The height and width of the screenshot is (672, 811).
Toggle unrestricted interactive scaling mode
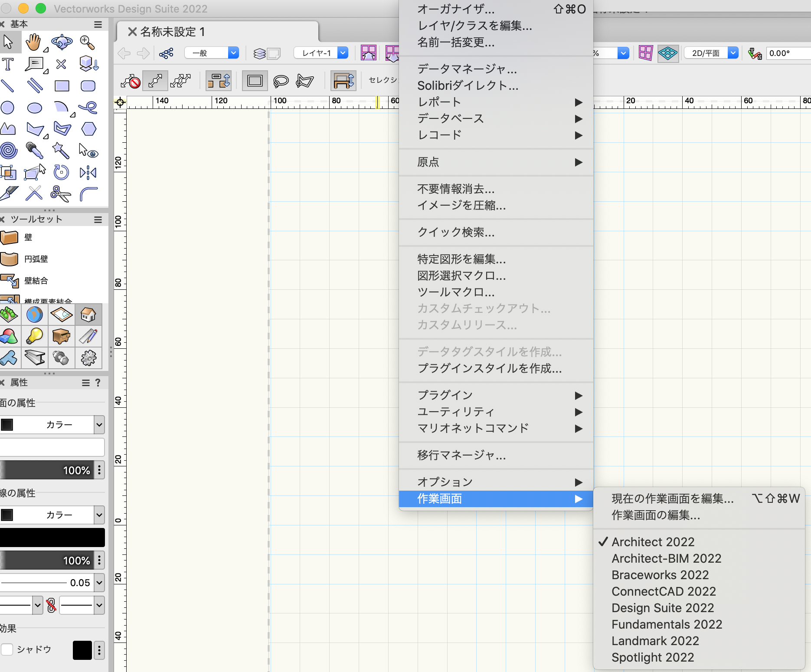(x=180, y=81)
